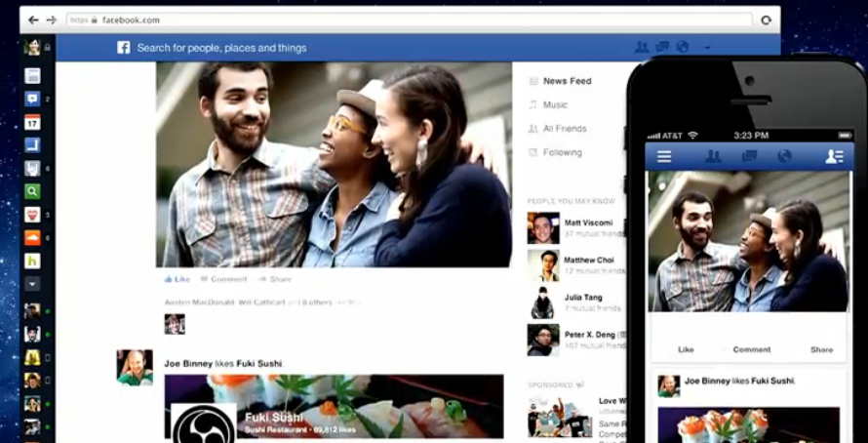Click the green magnifier search icon in sidebar
Screen dimensions: 868x443
(32, 191)
